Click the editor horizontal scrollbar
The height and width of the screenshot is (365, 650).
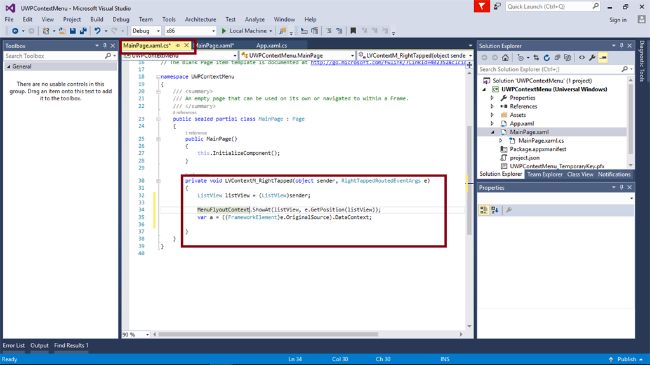coord(268,334)
